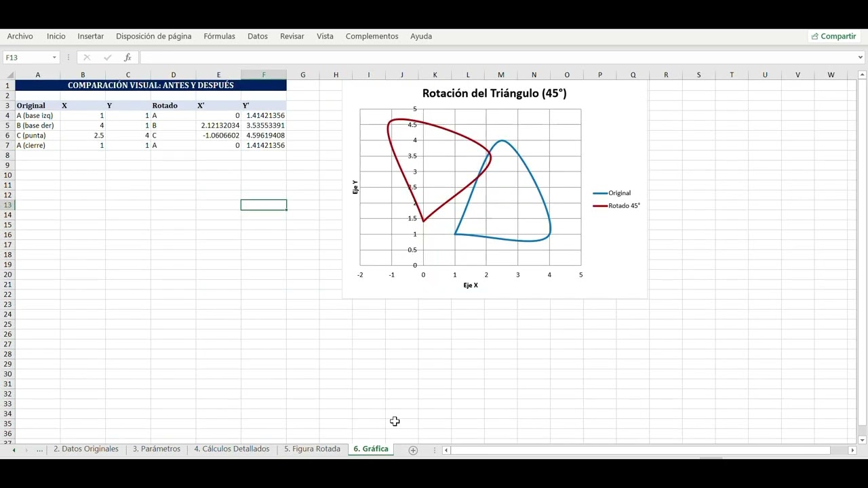Open the Fórmulas ribbon tab

click(x=220, y=36)
